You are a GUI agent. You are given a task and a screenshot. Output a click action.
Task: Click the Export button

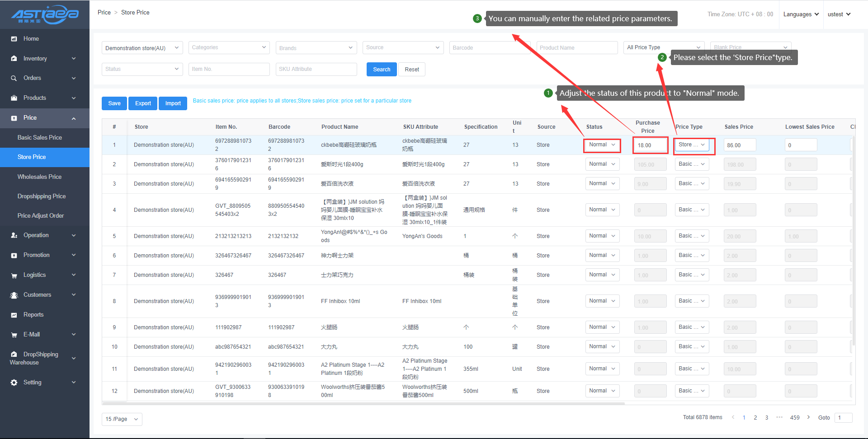pos(143,103)
